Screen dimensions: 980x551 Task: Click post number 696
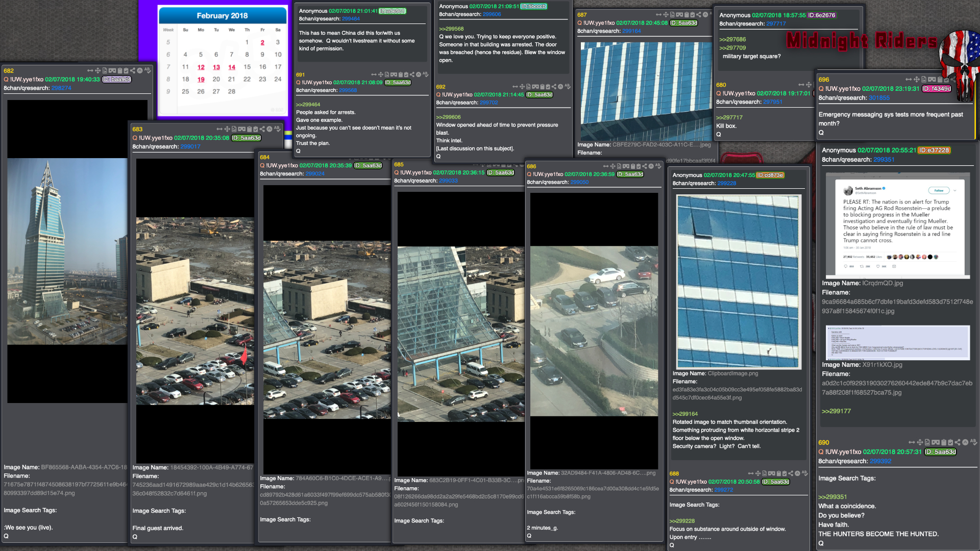pyautogui.click(x=824, y=80)
